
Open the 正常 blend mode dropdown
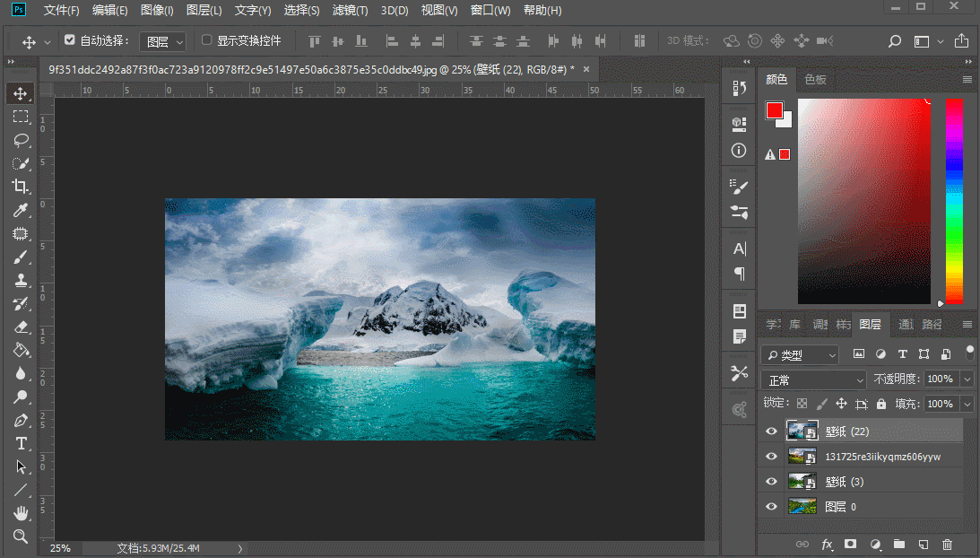tap(813, 379)
